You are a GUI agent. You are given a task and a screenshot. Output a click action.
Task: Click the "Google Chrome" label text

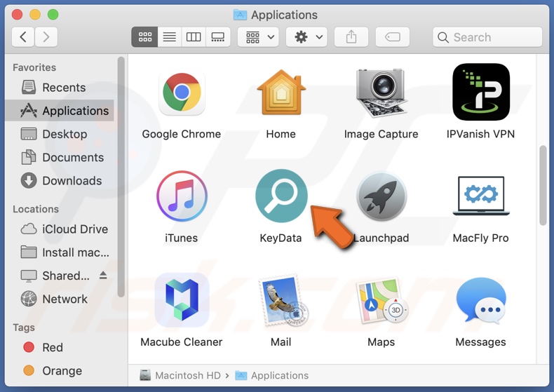pos(182,134)
